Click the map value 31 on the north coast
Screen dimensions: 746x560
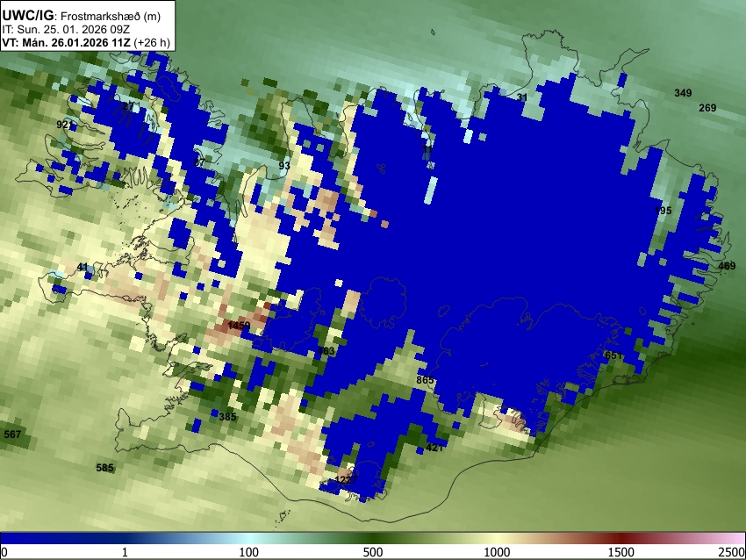click(522, 97)
